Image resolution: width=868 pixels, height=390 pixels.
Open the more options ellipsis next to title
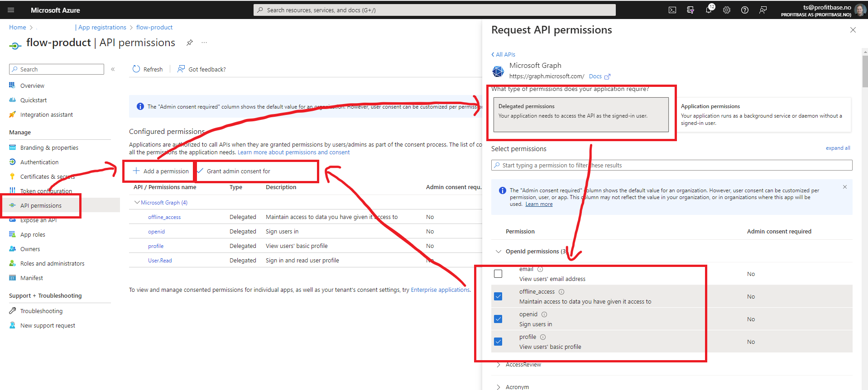pos(204,43)
